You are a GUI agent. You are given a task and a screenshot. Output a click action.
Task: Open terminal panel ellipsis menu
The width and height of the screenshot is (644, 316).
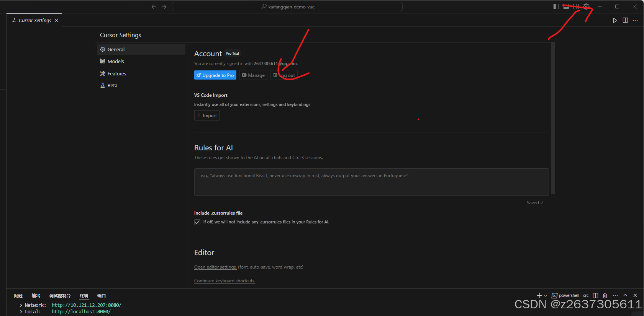click(615, 296)
